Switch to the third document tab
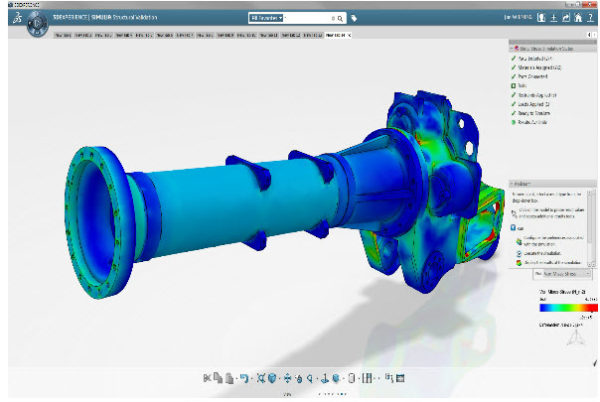Screen dimensions: 600x402 click(103, 35)
